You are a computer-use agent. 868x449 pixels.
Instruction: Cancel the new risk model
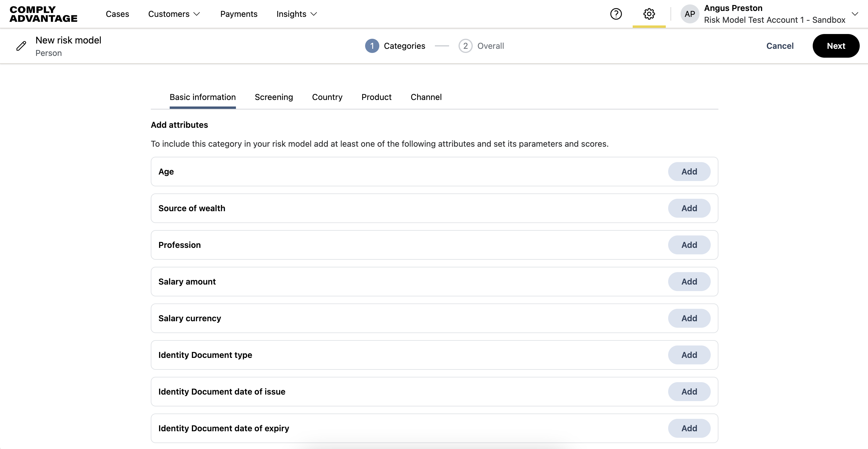click(779, 46)
